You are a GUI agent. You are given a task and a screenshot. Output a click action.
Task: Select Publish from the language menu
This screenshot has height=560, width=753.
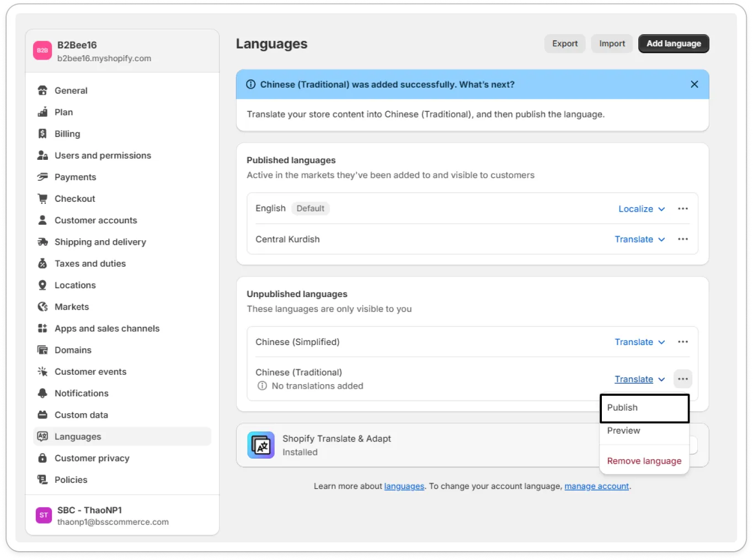(644, 408)
